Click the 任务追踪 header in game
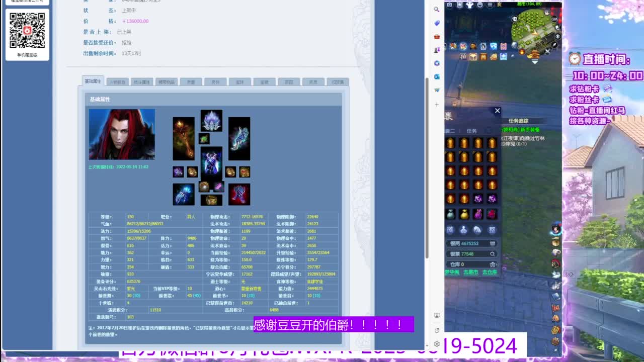 coord(518,121)
